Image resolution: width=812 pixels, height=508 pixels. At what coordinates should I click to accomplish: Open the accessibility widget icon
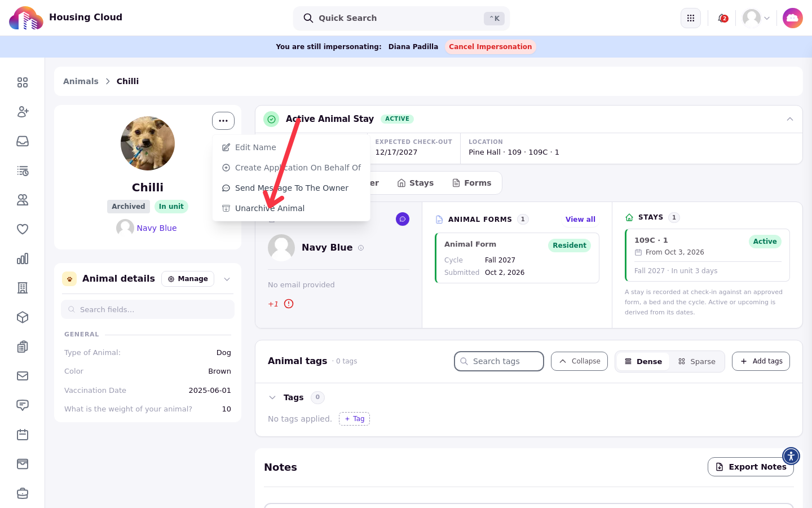[791, 456]
